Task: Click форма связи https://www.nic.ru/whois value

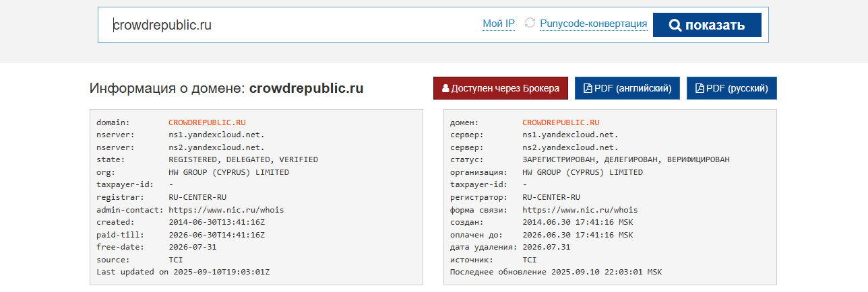Action: tap(580, 210)
